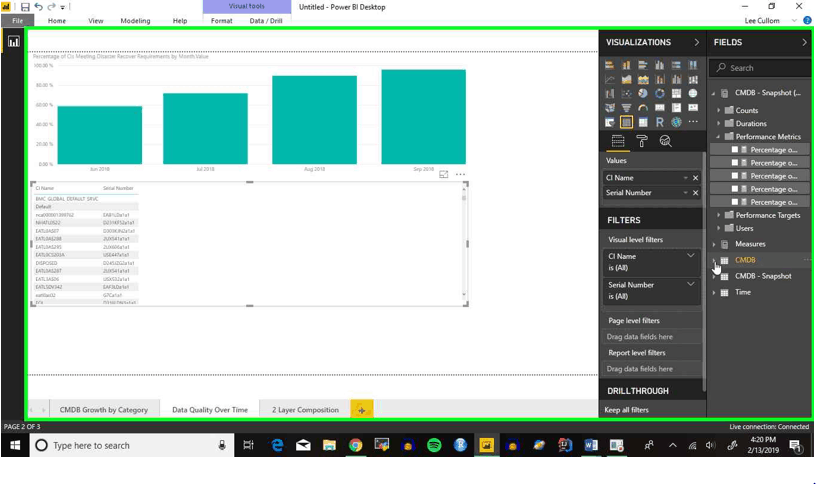Select the Stacked column chart visual

coord(626,65)
